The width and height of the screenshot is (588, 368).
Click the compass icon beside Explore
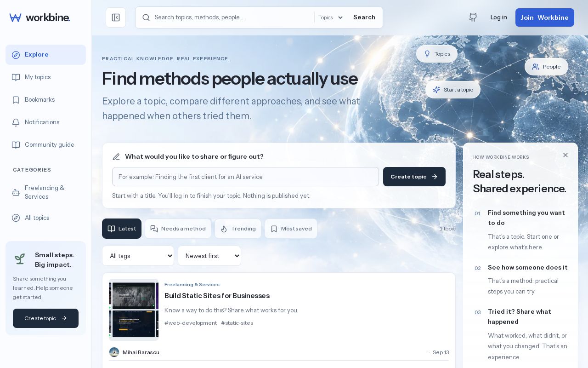[16, 55]
